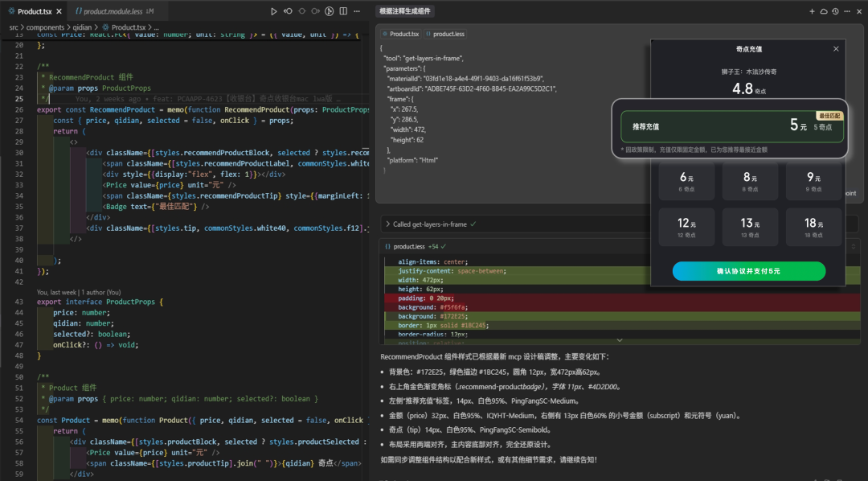
Task: Select the 推荐充值 5元 recommended option
Action: click(x=732, y=126)
